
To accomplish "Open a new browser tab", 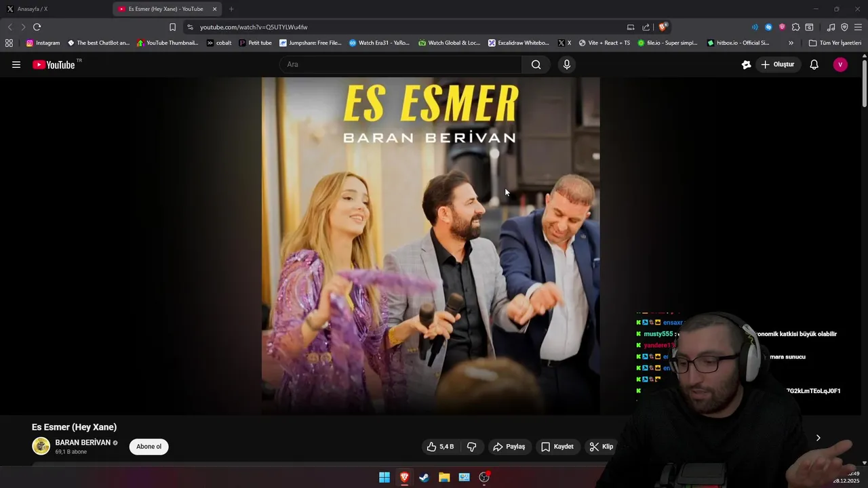I will 231,9.
